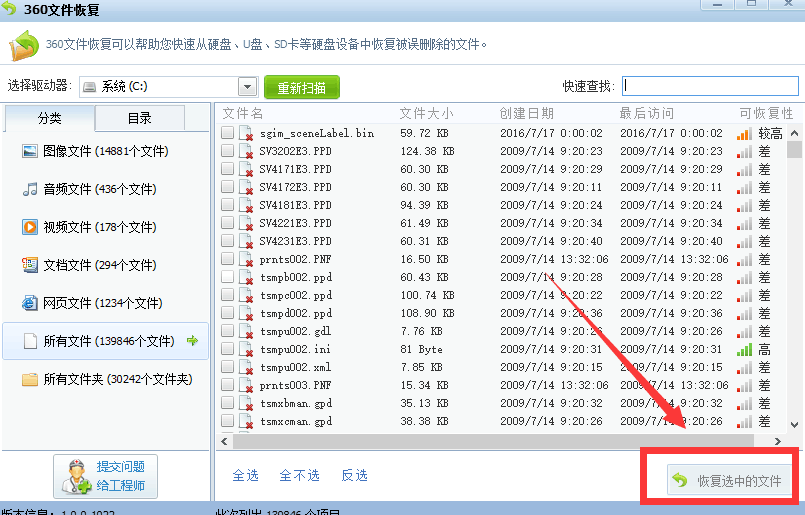Click the scroll down arrow of the file list

point(794,425)
